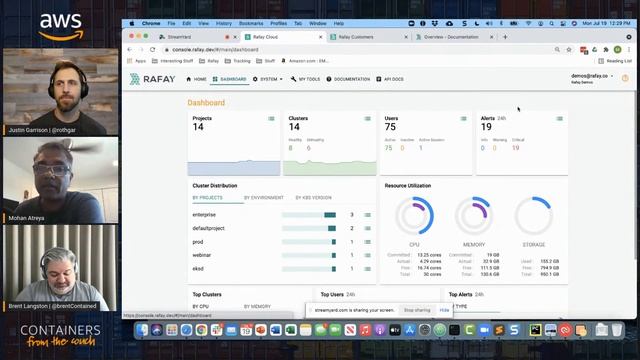Click the CPU utilization donut chart
Screen dimensions: 640x360
point(414,216)
